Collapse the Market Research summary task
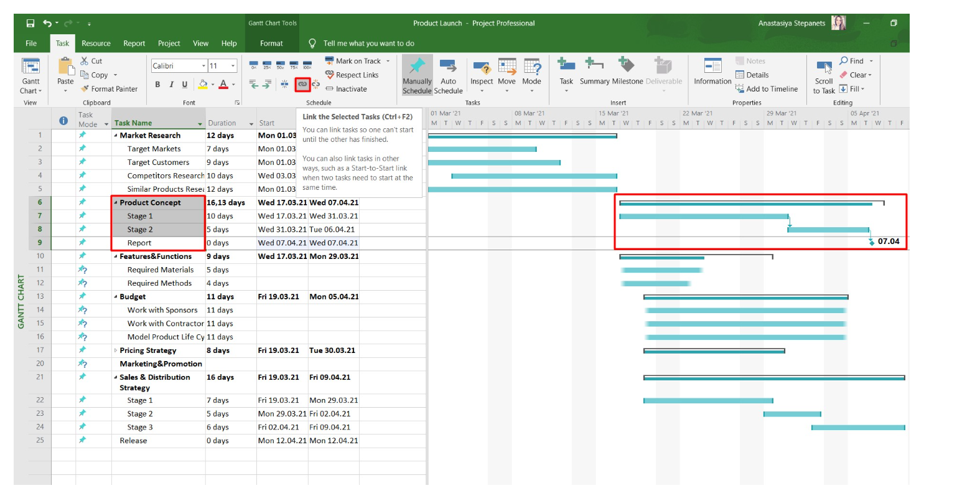 coord(116,136)
